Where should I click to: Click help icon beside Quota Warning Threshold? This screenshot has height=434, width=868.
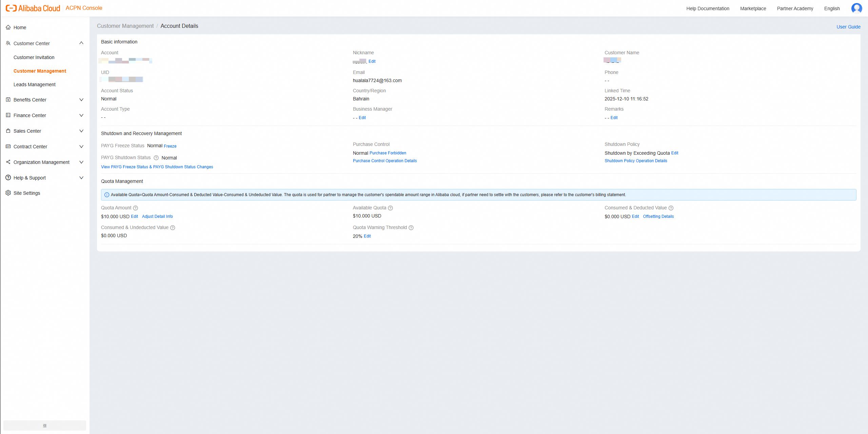(x=411, y=228)
